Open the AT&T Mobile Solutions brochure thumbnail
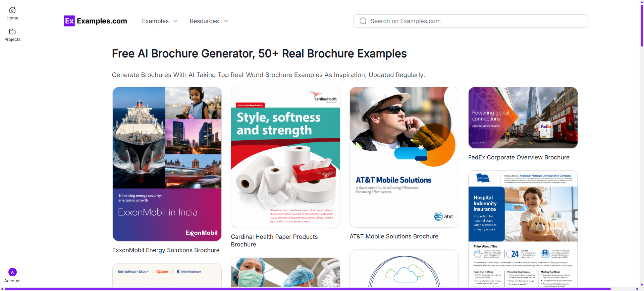644x291 pixels. click(x=404, y=157)
